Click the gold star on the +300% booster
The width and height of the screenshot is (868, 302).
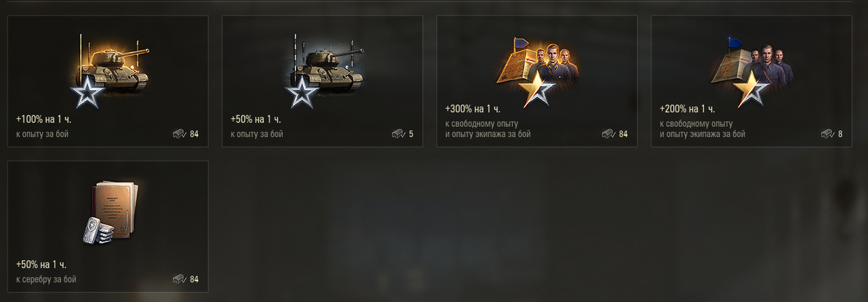[538, 90]
